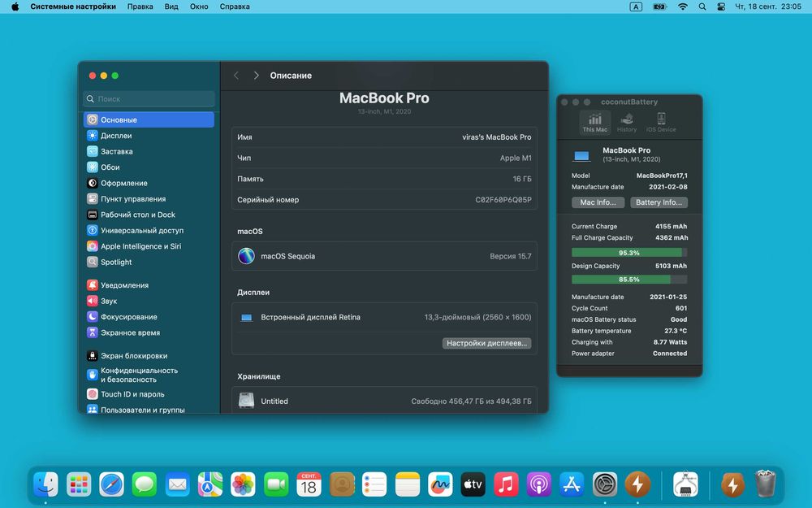The image size is (812, 508).
Task: Open Reminders from the Dock
Action: click(x=374, y=485)
